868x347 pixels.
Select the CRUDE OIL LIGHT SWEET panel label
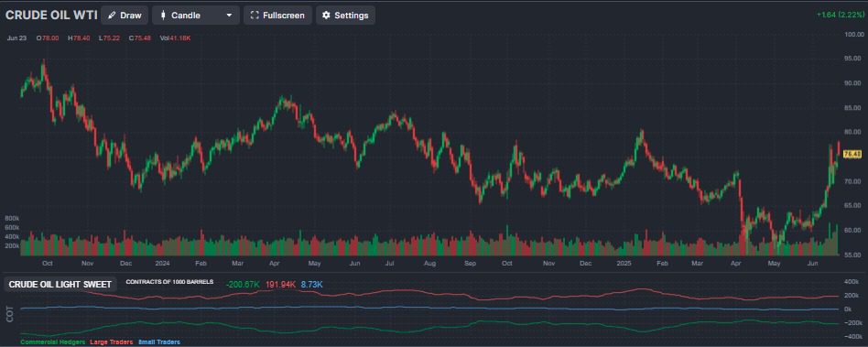click(x=60, y=285)
